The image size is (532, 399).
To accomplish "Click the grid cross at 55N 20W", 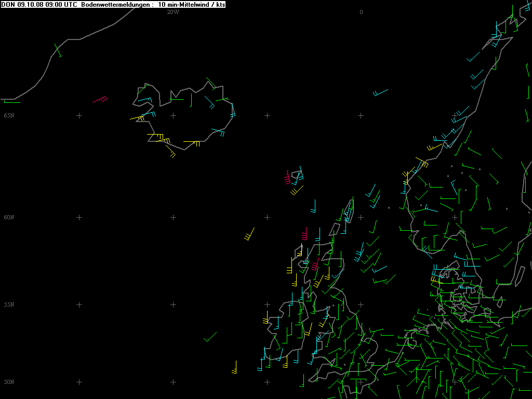I will click(x=173, y=304).
